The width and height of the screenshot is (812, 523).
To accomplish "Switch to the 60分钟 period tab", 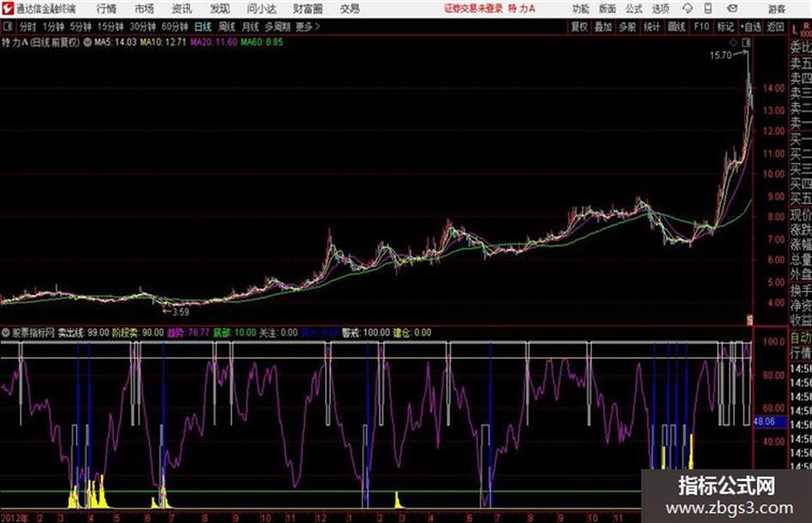I will pyautogui.click(x=174, y=27).
